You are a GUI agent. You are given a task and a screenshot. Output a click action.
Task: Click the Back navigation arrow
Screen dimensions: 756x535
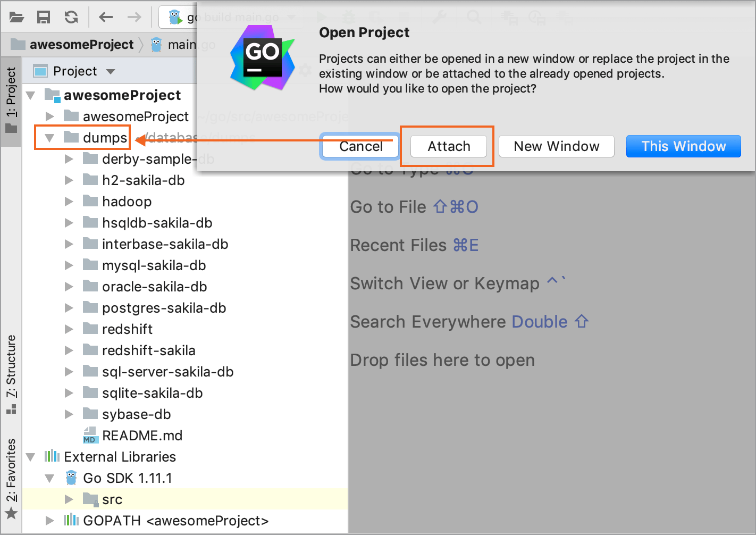[105, 16]
